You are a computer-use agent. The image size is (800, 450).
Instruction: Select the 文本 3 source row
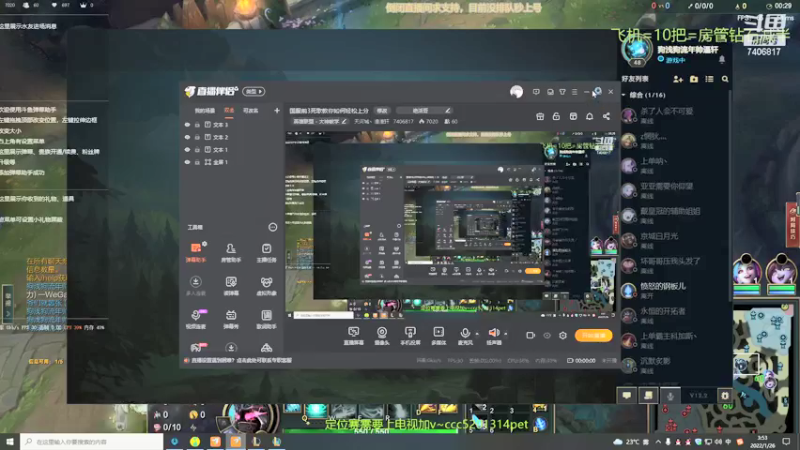(x=232, y=124)
